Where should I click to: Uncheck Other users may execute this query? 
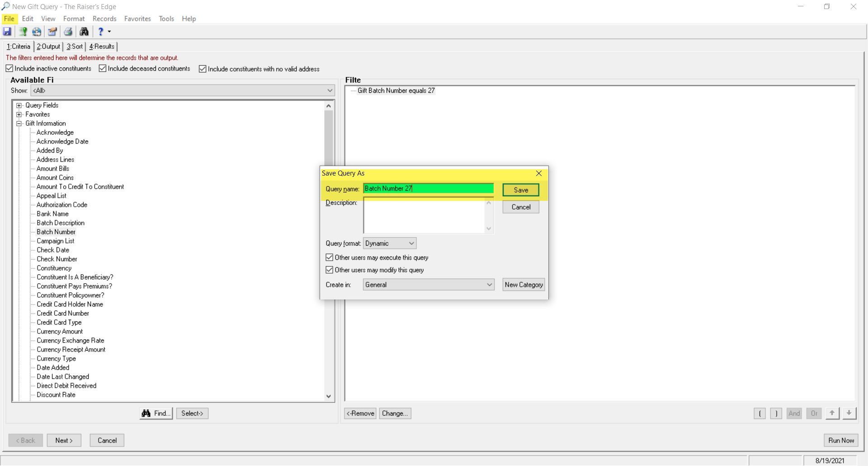330,257
